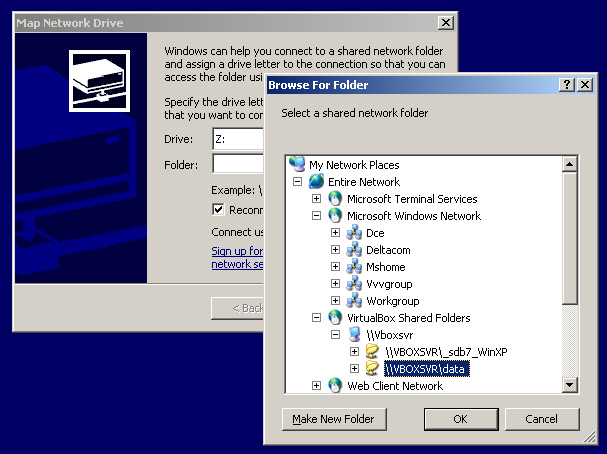Toggle the Reconnect at logon checkbox
This screenshot has height=454, width=607.
(x=218, y=209)
